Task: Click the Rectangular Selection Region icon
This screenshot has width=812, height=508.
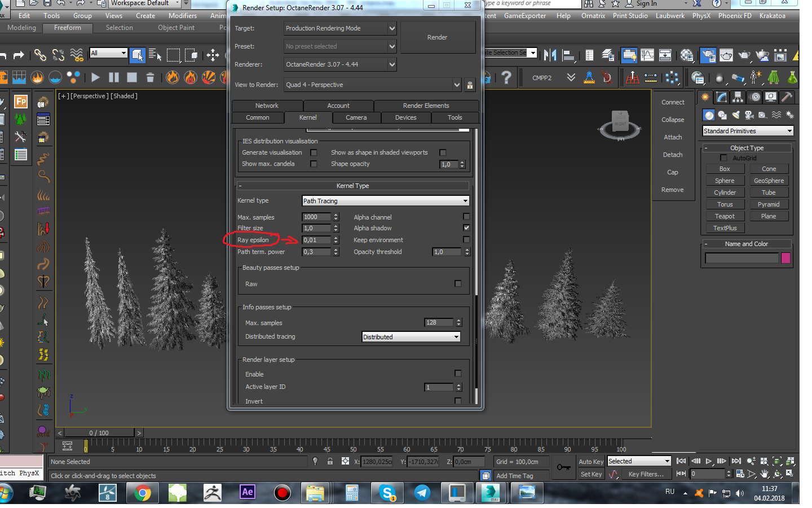Action: pyautogui.click(x=173, y=55)
